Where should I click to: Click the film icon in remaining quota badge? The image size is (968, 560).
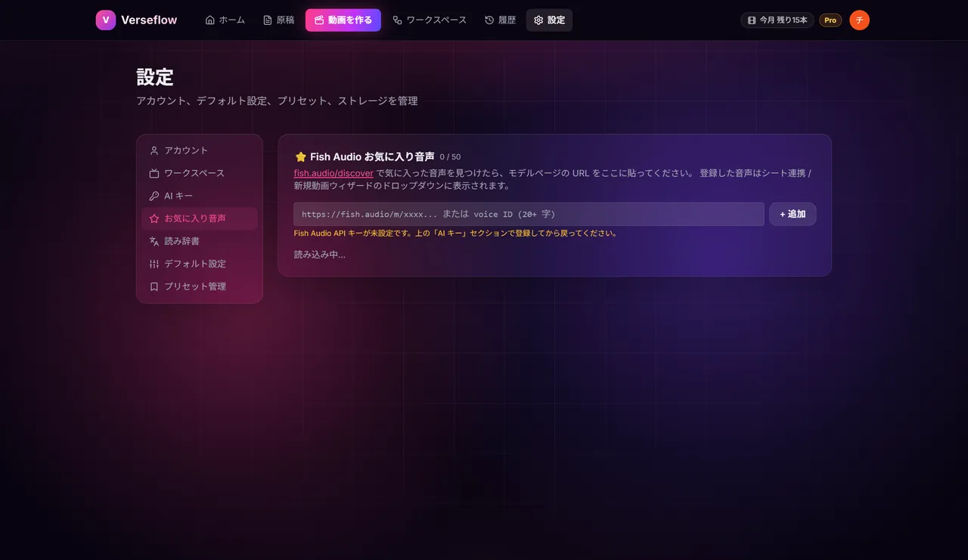click(752, 20)
